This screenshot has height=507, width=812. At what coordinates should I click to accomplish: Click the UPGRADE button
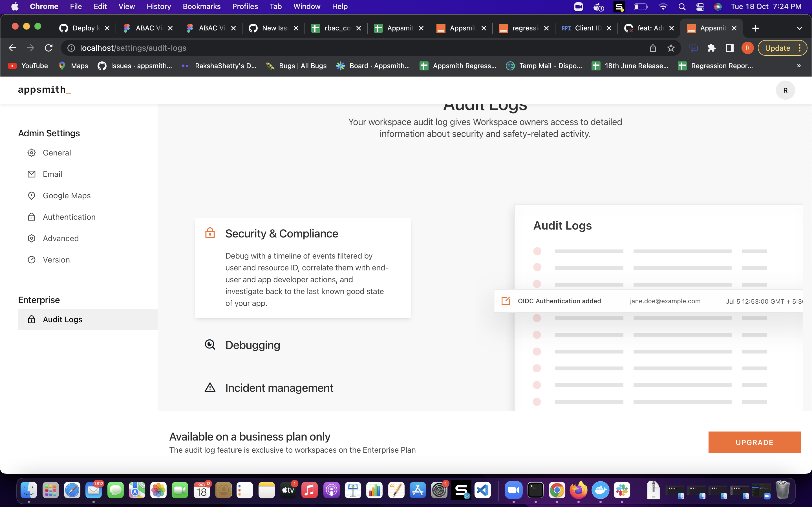754,442
